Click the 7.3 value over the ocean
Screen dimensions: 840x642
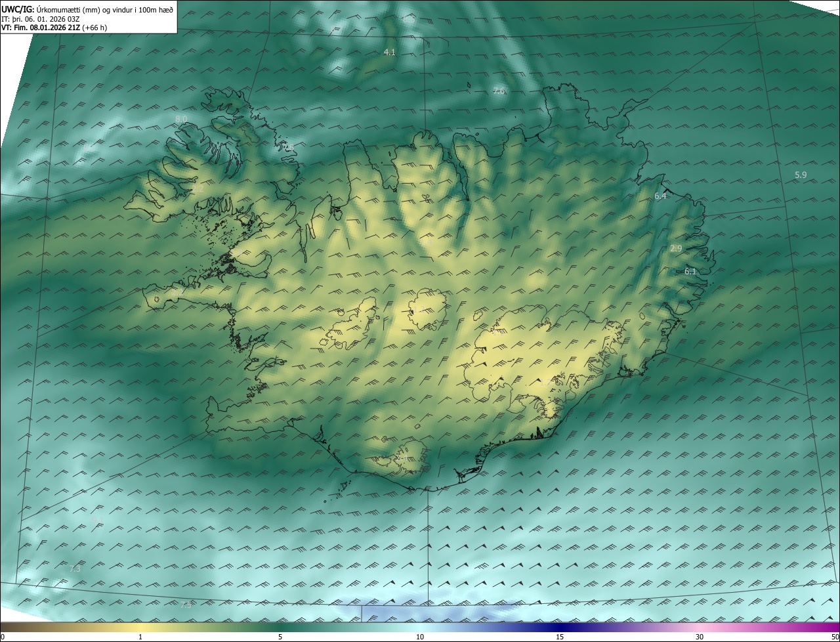click(x=75, y=568)
